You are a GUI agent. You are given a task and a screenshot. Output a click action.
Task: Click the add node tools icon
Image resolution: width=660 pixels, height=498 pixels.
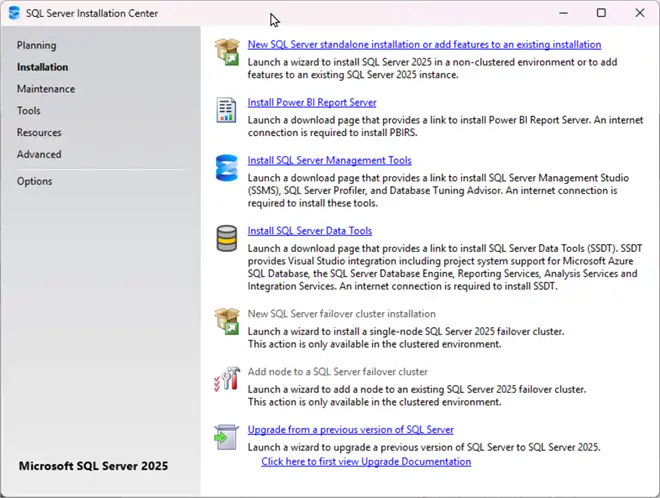pyautogui.click(x=227, y=379)
